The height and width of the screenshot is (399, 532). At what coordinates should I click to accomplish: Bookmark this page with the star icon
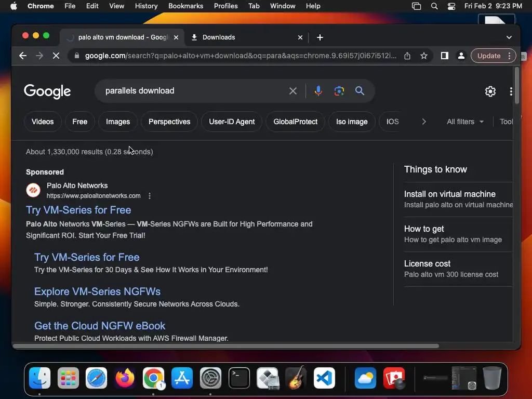[424, 56]
